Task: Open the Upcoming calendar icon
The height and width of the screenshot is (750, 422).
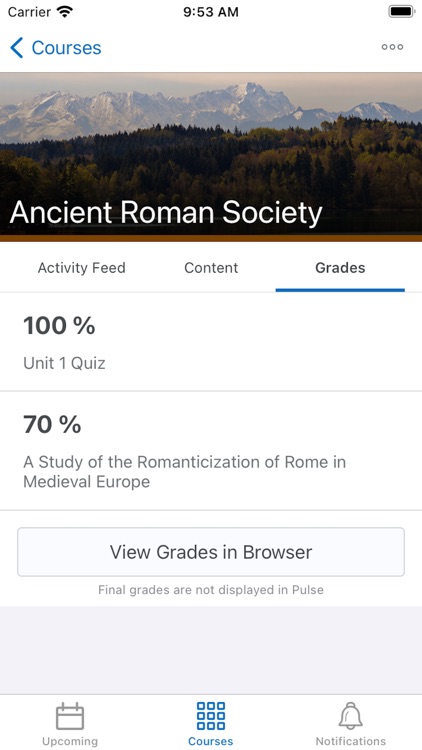Action: [70, 716]
